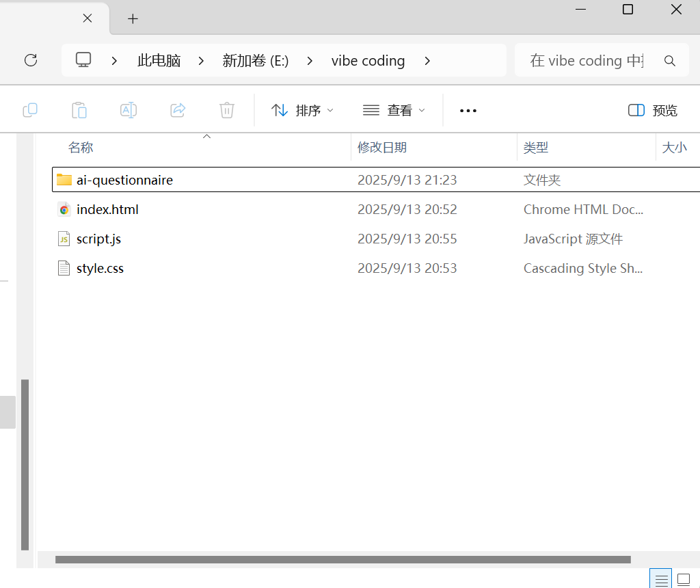Navigate to 新加卷 (E:) in breadcrumb
The image size is (700, 588).
click(x=256, y=60)
